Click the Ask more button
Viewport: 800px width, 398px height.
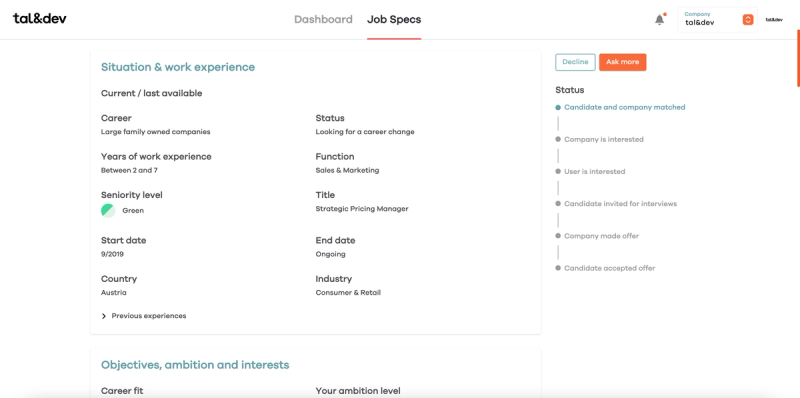point(622,62)
